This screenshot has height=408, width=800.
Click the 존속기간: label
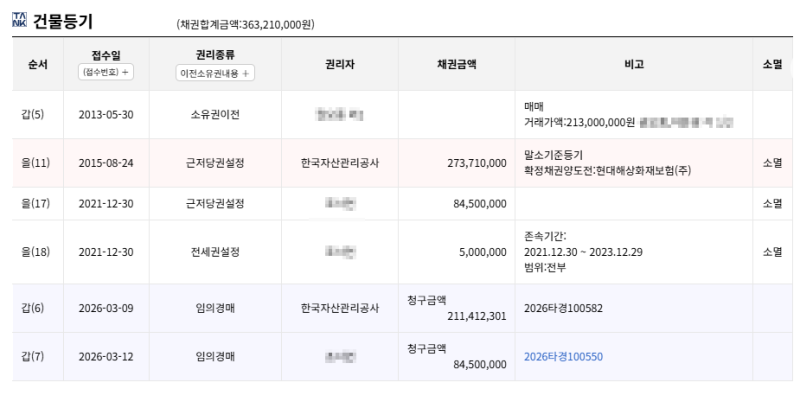click(545, 237)
